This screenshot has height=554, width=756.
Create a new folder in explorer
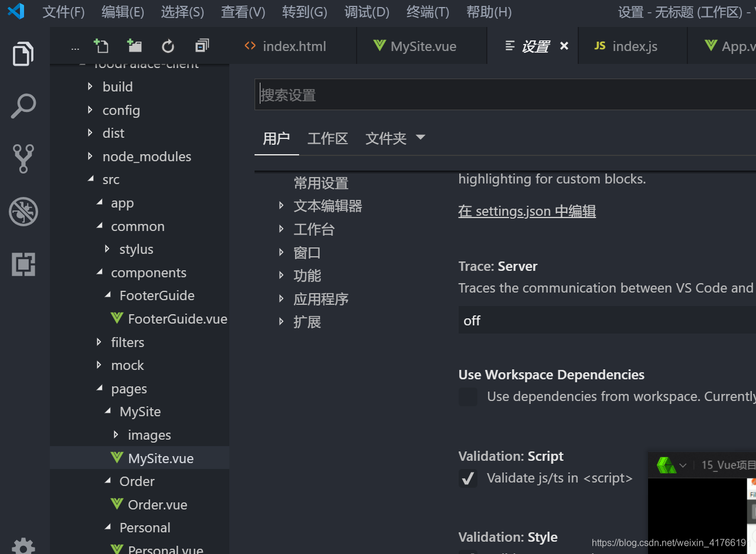[134, 46]
